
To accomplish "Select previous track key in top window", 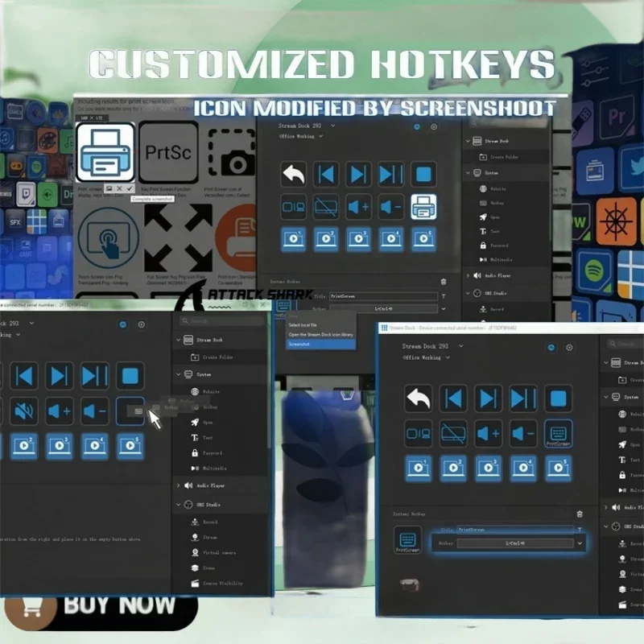I will tap(326, 174).
